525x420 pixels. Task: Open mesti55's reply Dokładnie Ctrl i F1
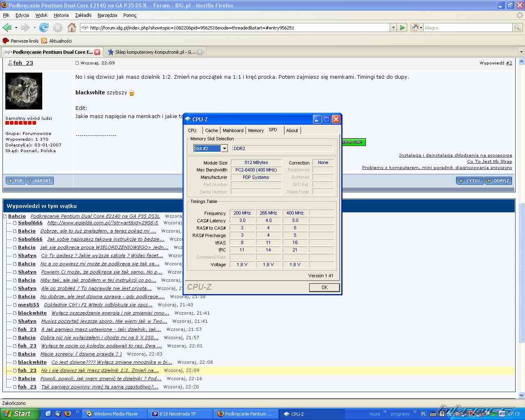click(98, 305)
